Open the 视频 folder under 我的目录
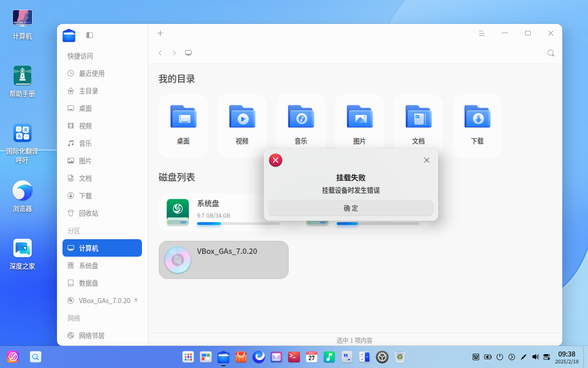The image size is (588, 368). coord(242,126)
